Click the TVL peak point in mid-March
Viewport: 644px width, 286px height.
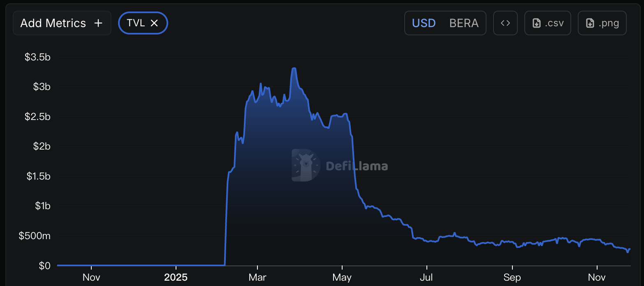pos(294,69)
